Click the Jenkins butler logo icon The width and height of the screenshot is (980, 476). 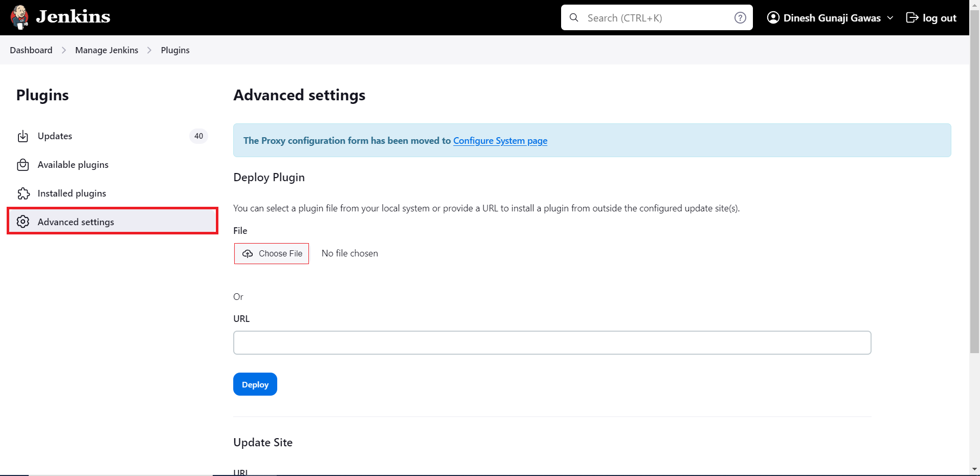coord(19,17)
